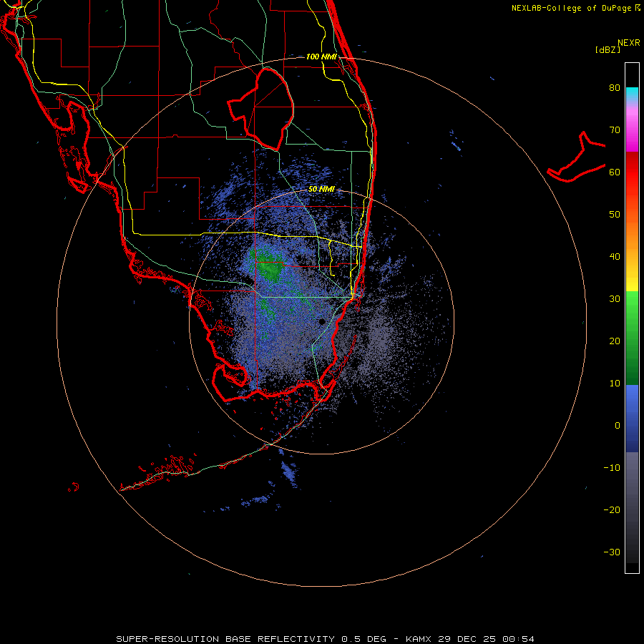Image resolution: width=644 pixels, height=644 pixels.
Task: Click the blue echo patch south of the Keys
Action: click(x=290, y=472)
